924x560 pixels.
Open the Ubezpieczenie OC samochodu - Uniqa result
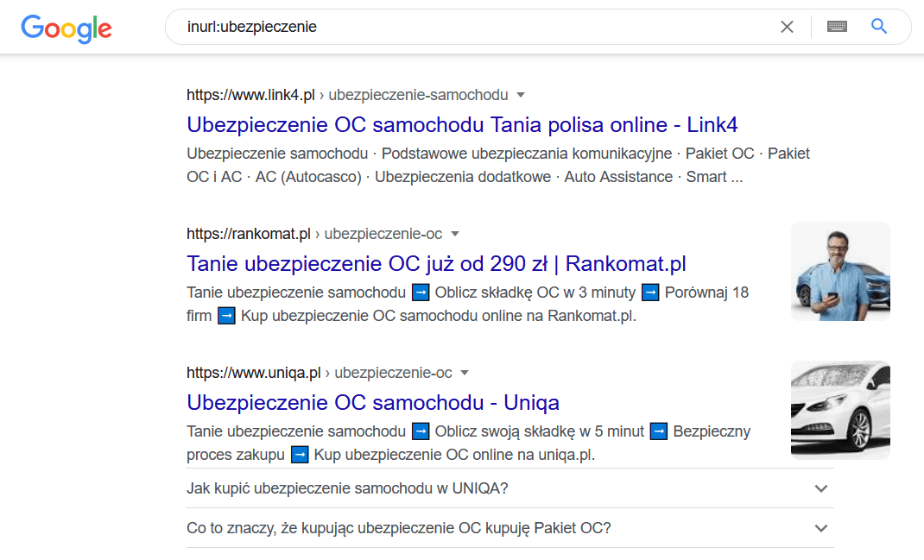click(x=373, y=403)
